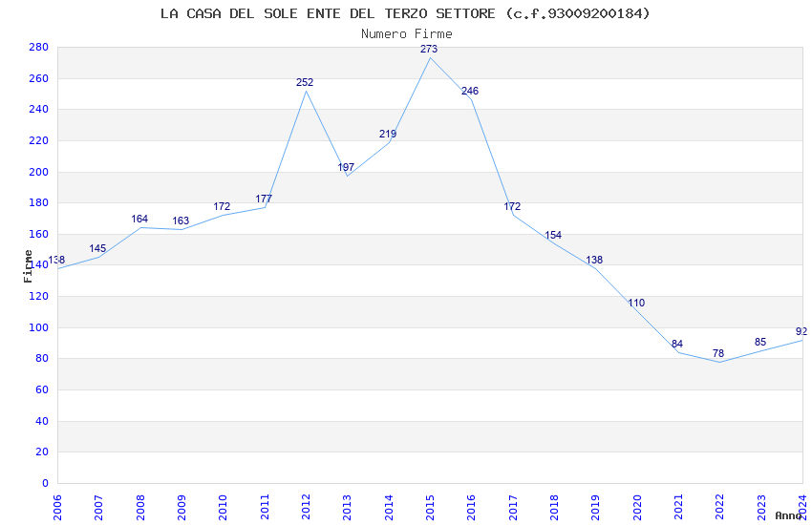This screenshot has width=812, height=525.
Task: Click the y-axis tick label 200
Action: [39, 172]
